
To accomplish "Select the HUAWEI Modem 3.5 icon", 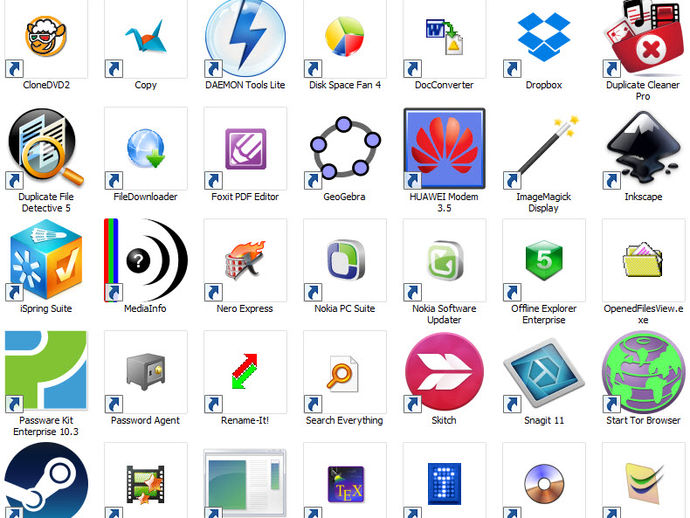I will [444, 148].
